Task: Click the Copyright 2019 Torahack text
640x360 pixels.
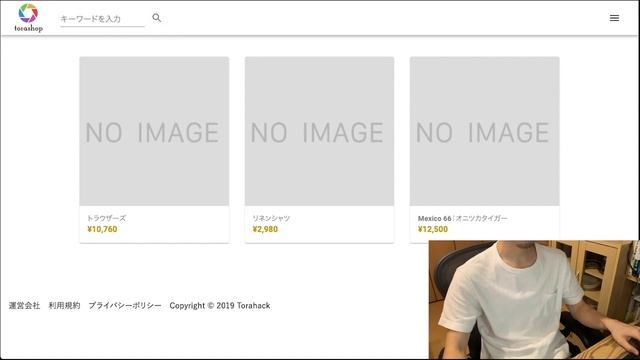Action: point(220,305)
